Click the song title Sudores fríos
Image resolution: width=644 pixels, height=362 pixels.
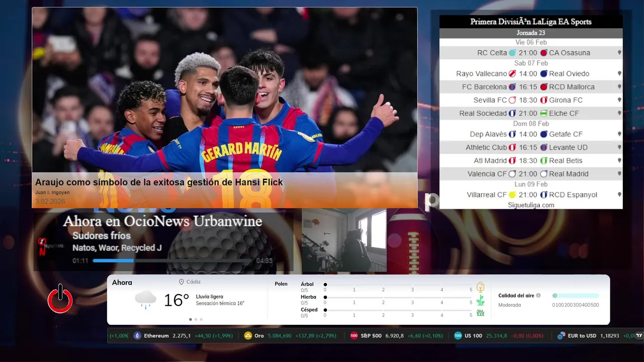[x=101, y=236]
